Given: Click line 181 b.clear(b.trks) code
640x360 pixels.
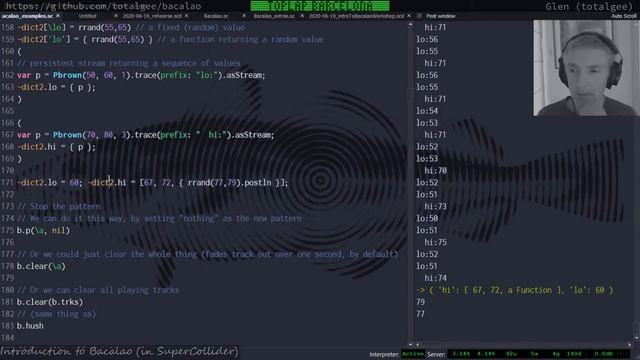Looking at the screenshot, I should pos(50,302).
